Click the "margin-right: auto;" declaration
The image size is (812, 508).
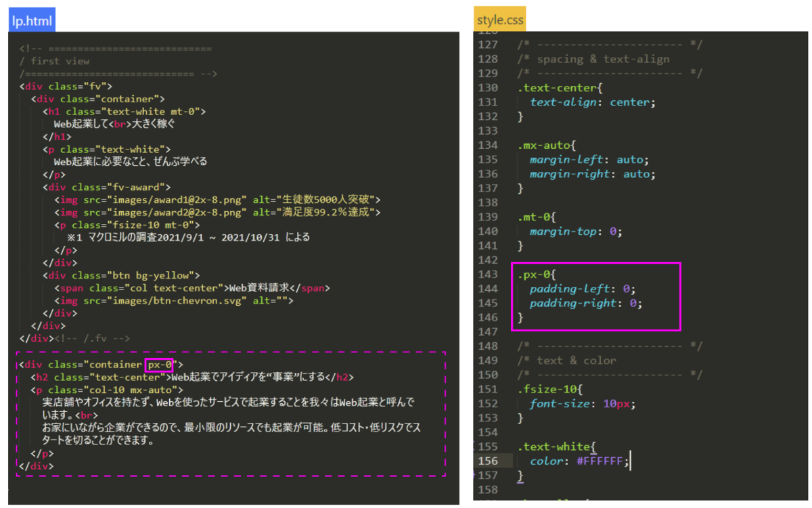coord(593,174)
